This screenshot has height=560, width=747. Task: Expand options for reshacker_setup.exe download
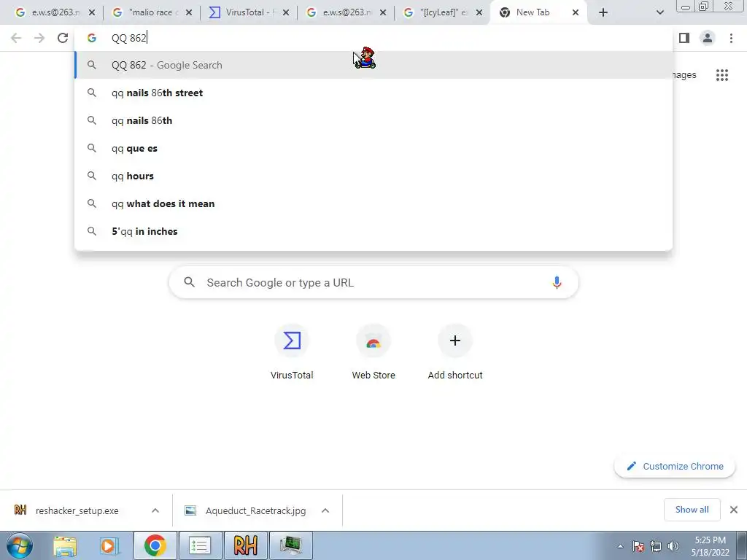coord(155,510)
